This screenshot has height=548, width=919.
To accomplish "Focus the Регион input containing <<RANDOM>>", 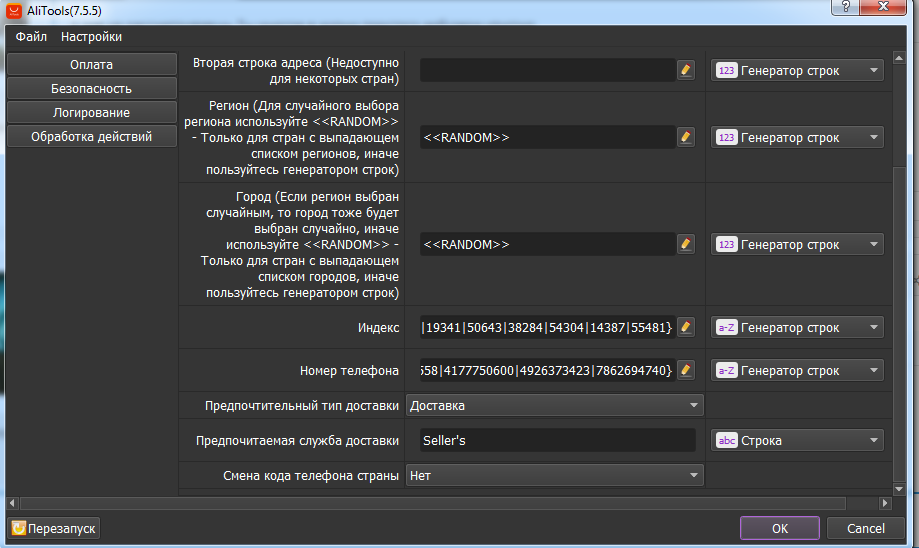I will (547, 137).
